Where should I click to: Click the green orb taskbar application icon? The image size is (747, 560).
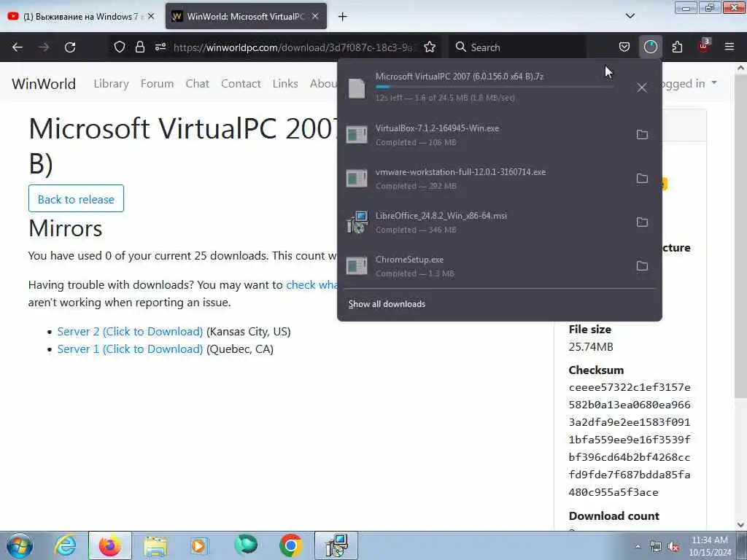click(x=246, y=545)
